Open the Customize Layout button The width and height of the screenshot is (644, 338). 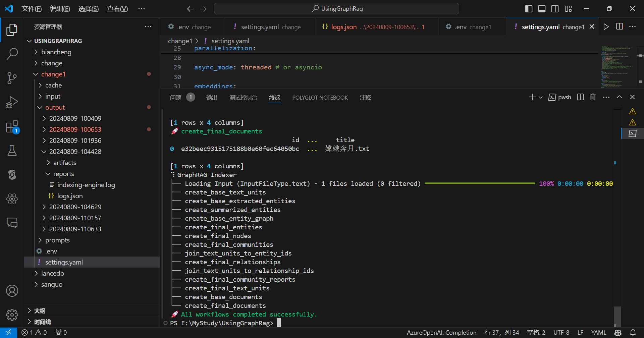pyautogui.click(x=568, y=9)
